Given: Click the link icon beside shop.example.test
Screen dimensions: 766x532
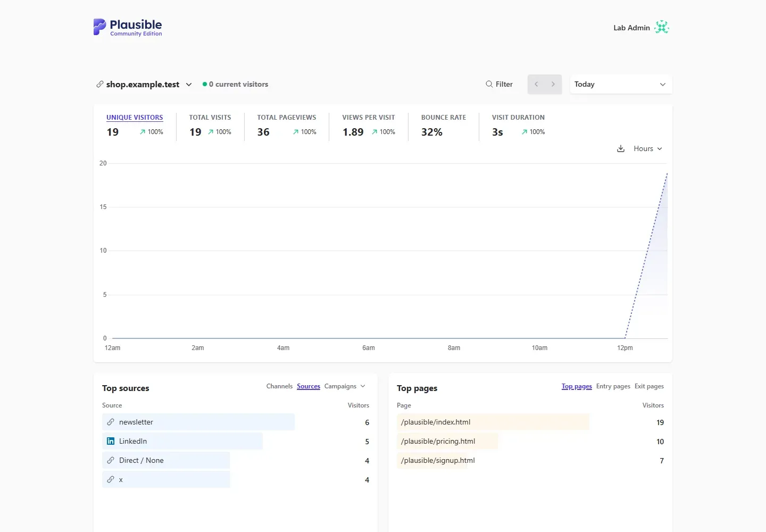Looking at the screenshot, I should coord(99,84).
